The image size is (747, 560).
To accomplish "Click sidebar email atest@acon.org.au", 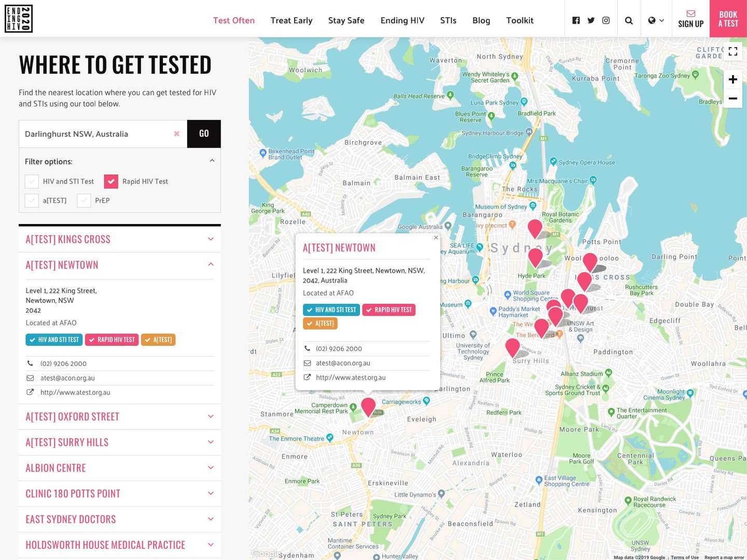I will [x=67, y=378].
